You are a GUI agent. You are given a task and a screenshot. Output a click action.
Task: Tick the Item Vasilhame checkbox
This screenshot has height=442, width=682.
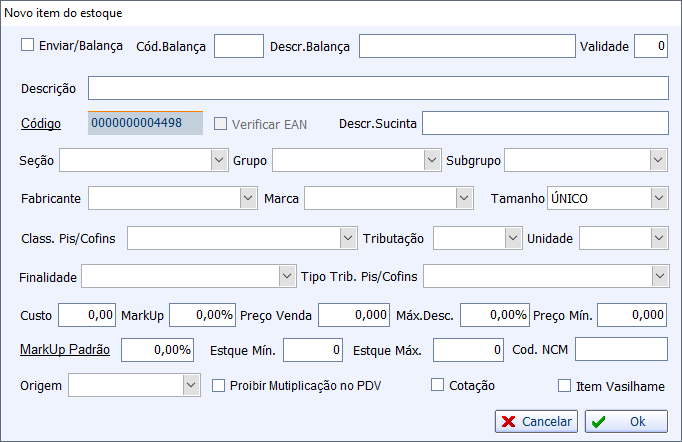click(565, 385)
